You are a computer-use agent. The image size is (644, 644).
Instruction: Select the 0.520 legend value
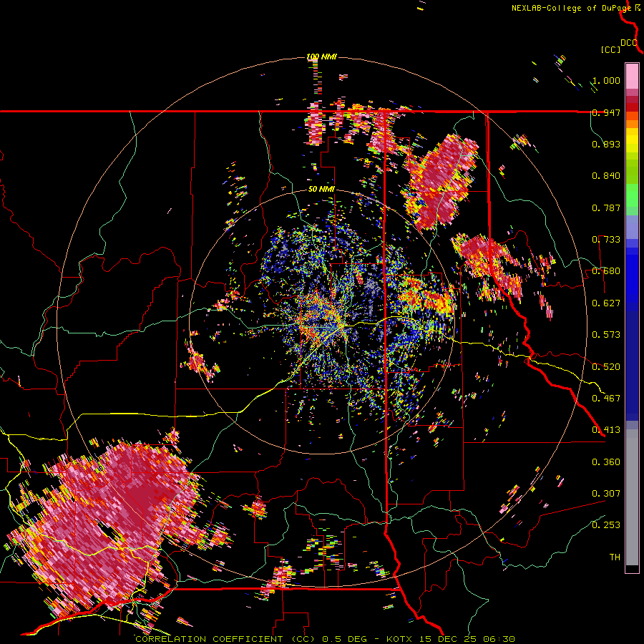point(606,367)
